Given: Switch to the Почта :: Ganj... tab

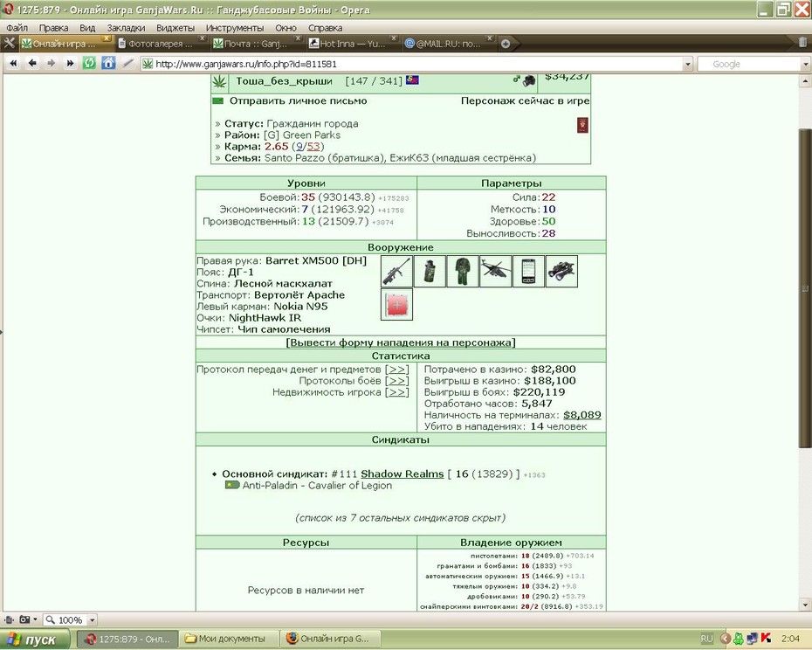Looking at the screenshot, I should (x=256, y=44).
